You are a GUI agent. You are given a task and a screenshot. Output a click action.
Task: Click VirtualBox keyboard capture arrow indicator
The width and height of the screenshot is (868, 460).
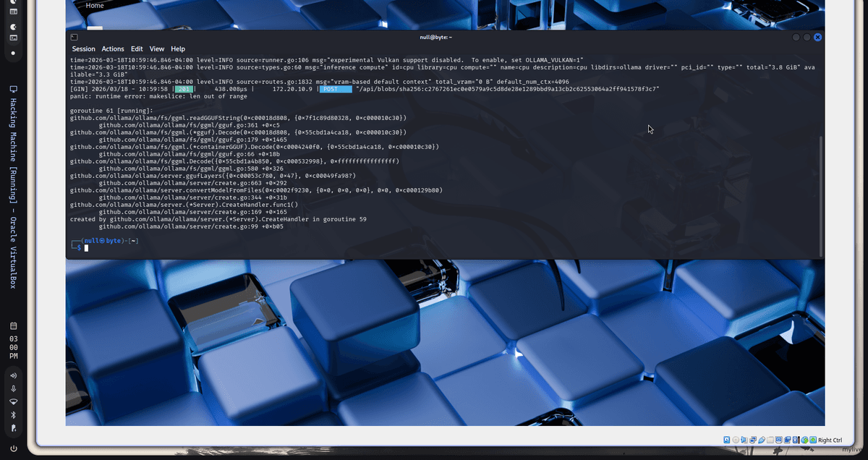813,440
